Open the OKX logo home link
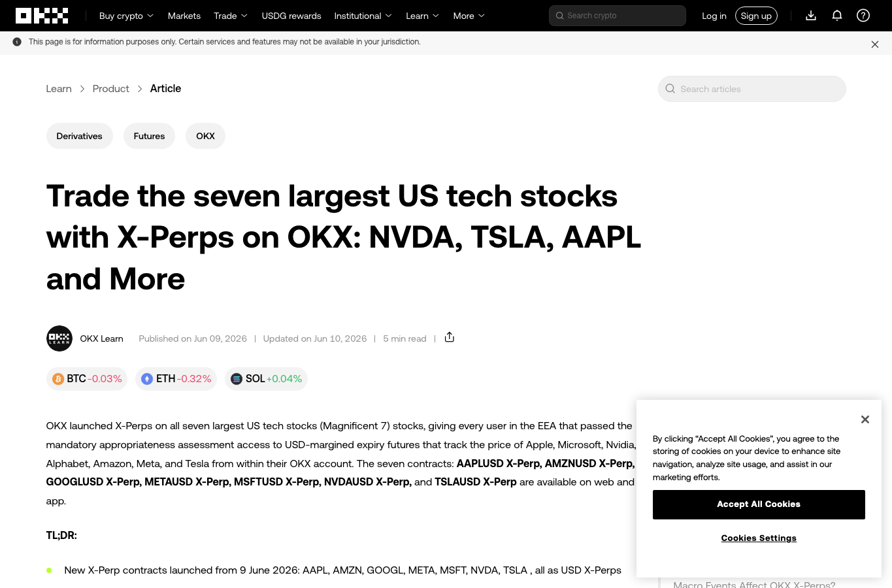Image resolution: width=892 pixels, height=588 pixels. pos(42,16)
